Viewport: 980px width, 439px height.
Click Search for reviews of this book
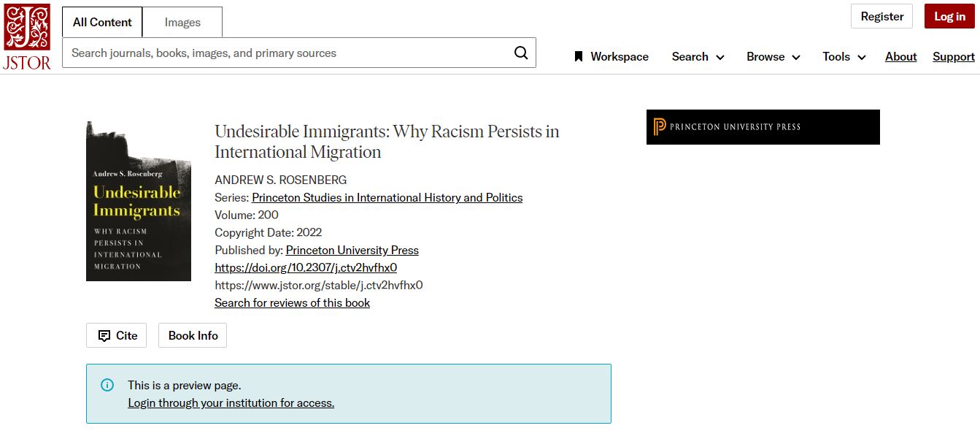(x=293, y=302)
